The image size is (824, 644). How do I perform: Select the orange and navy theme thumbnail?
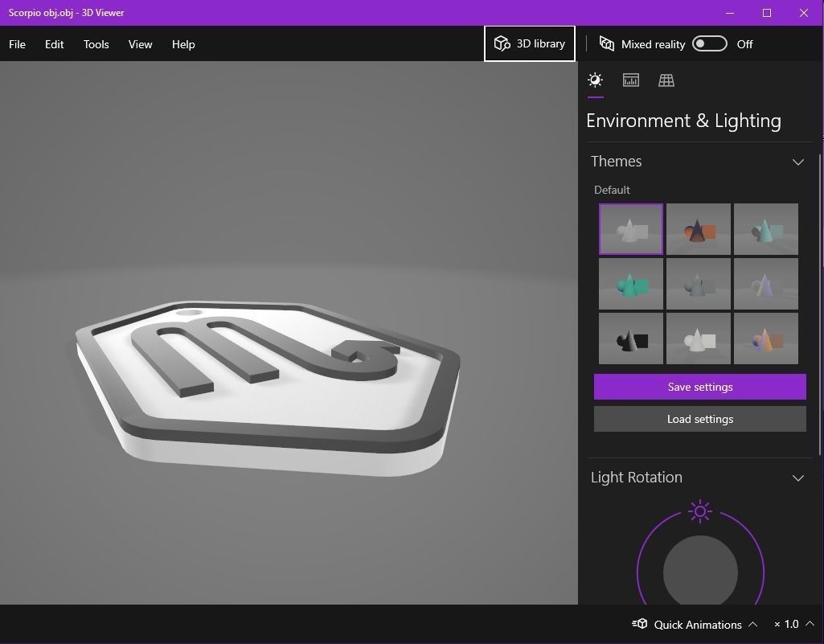click(699, 229)
